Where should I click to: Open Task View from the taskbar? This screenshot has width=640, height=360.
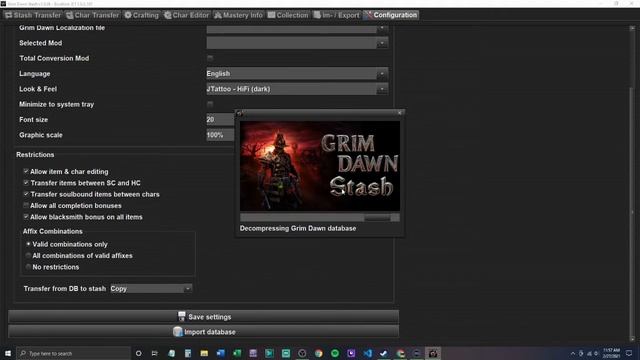[155, 353]
